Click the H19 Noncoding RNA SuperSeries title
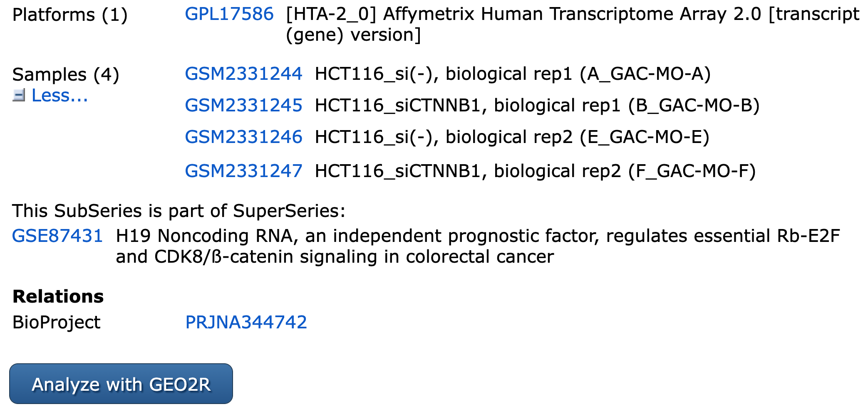This screenshot has width=868, height=414. 478,246
